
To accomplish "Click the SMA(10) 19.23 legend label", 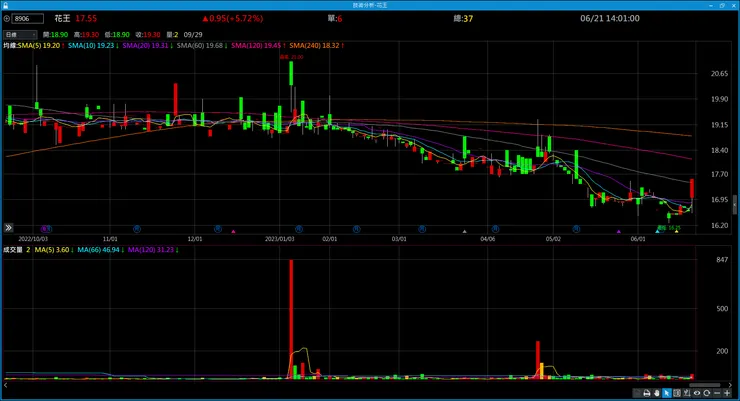I will click(93, 46).
